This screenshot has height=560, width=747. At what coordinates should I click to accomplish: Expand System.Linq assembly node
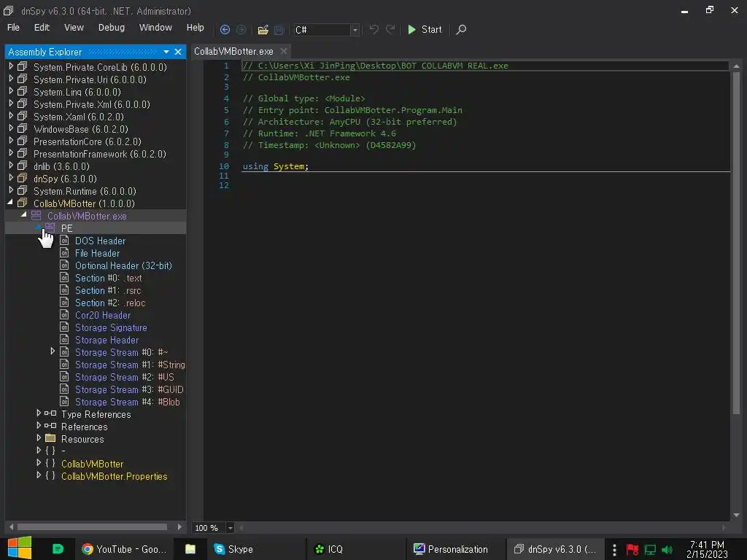coord(11,91)
